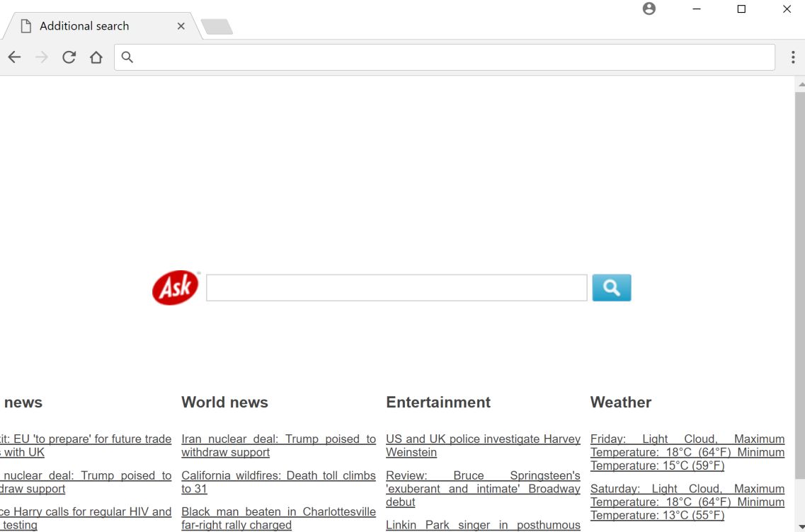The image size is (805, 532).
Task: Open the home page via the house icon
Action: point(96,57)
